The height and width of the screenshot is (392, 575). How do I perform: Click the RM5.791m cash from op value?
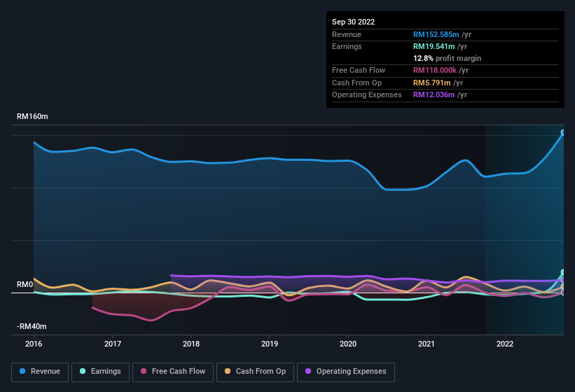431,83
